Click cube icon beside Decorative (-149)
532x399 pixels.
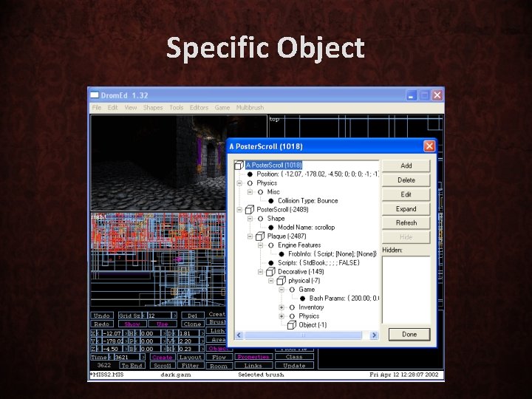pos(270,272)
